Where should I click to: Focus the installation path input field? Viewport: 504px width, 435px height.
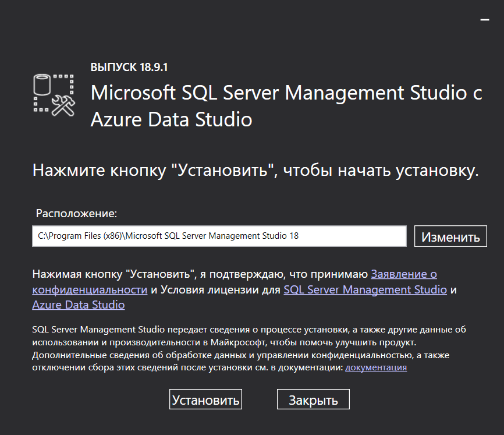(x=219, y=236)
